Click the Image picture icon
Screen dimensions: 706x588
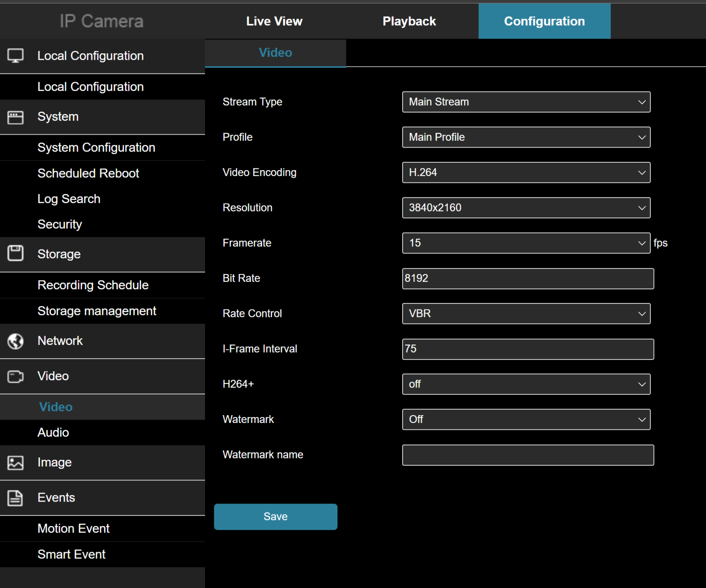[16, 462]
